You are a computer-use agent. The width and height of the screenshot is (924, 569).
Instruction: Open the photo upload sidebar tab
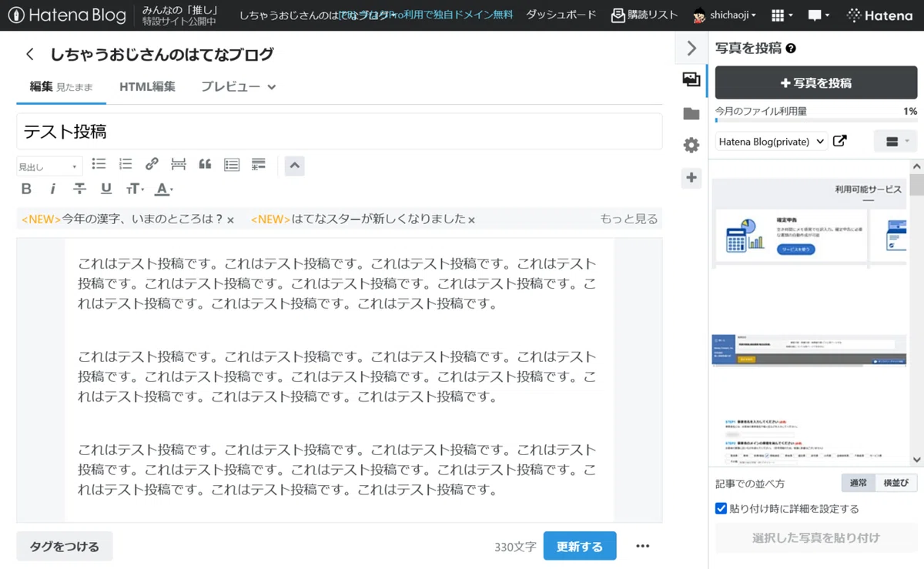(691, 79)
